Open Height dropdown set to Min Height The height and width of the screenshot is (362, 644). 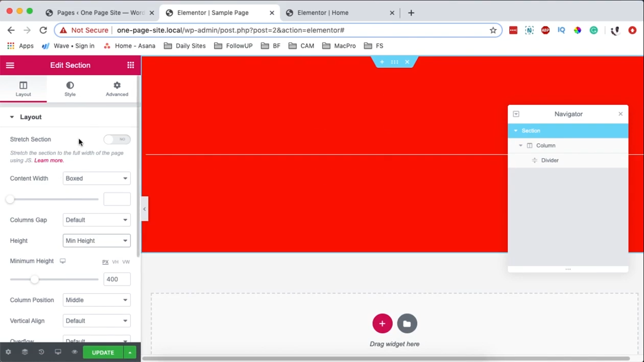pos(97,241)
